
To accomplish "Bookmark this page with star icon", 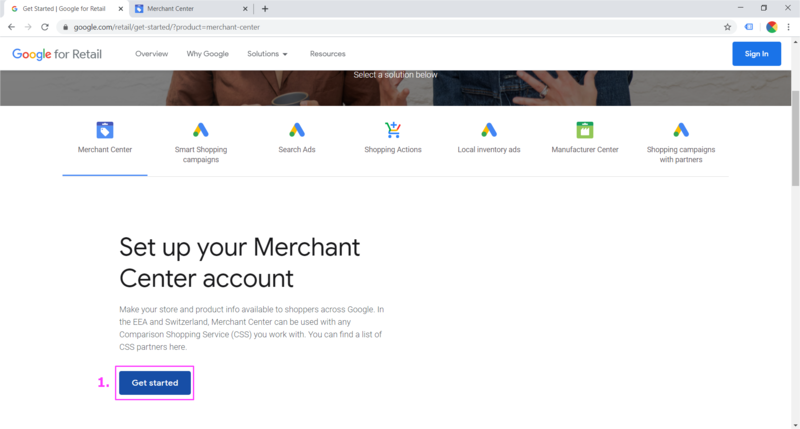I will coord(728,27).
